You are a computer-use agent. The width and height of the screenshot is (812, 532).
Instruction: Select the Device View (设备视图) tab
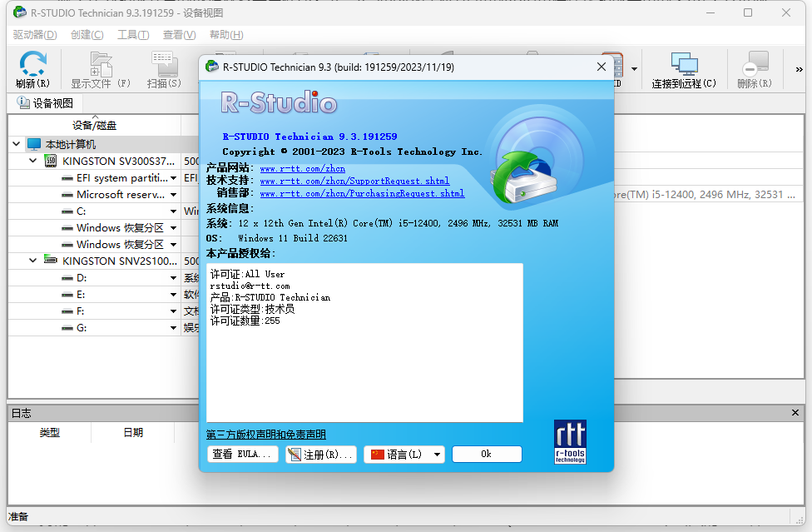45,103
